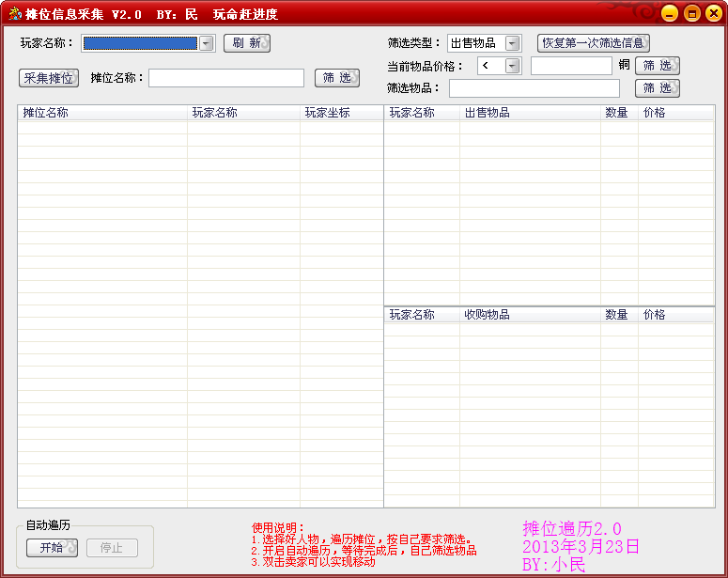Click the 恢复第一次筛选信息 button

point(593,43)
